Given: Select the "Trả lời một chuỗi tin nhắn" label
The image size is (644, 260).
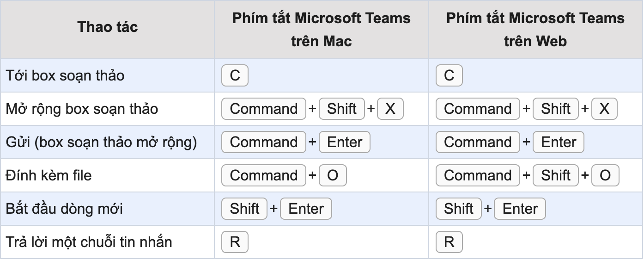Looking at the screenshot, I should [89, 242].
